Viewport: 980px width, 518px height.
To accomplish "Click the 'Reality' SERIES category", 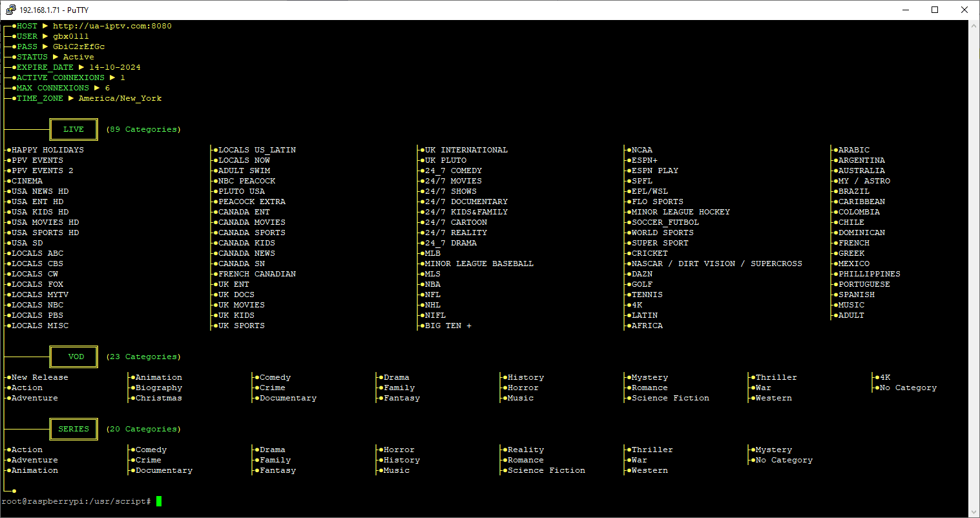I will (526, 450).
